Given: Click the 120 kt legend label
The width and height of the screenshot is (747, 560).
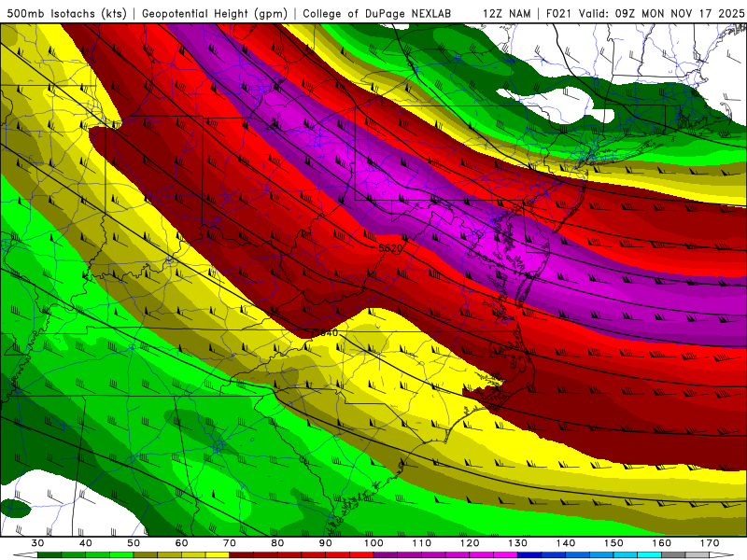Looking at the screenshot, I should 470,543.
